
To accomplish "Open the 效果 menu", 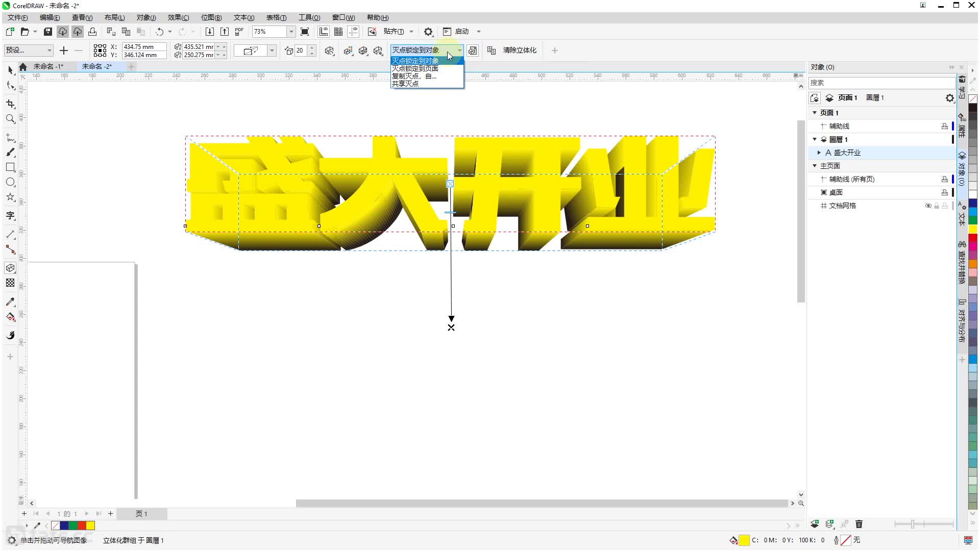I will click(x=178, y=18).
